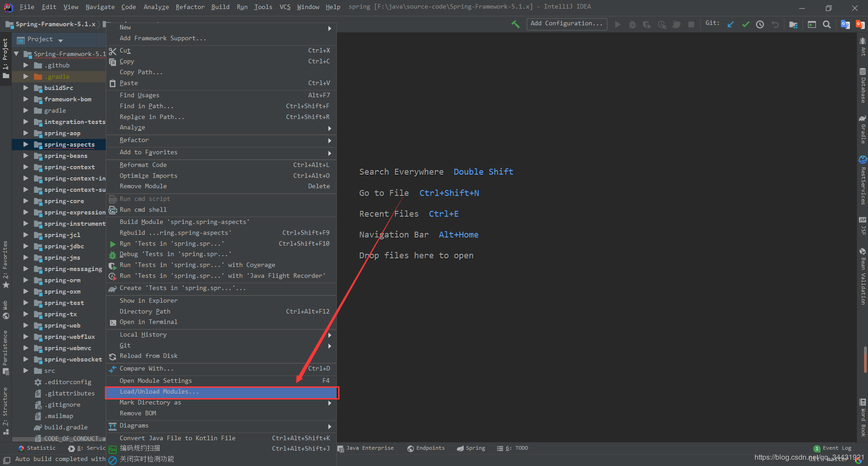868x466 pixels.
Task: Collapse the Spring-Framework-5.1.x root node
Action: pyautogui.click(x=17, y=54)
